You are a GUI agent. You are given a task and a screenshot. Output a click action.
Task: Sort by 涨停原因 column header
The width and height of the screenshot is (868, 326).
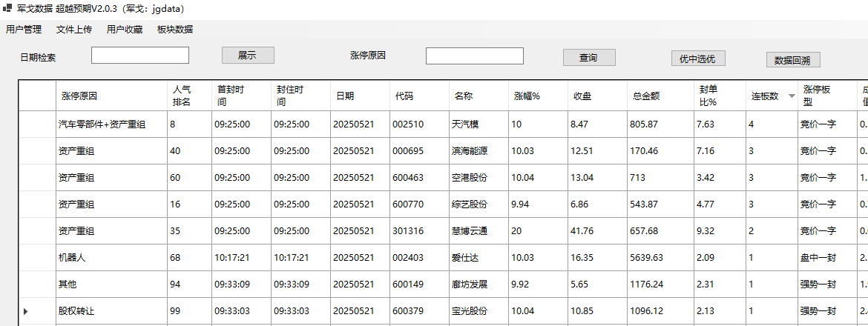point(112,96)
